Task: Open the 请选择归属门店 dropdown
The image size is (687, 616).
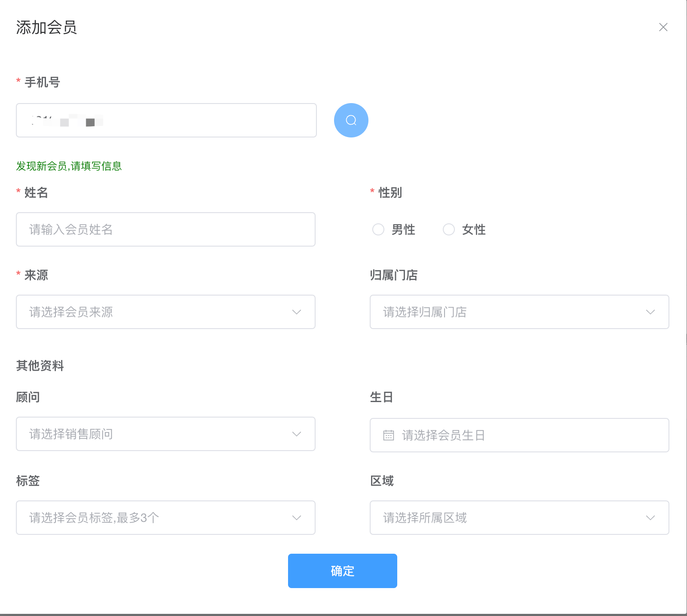Action: [512, 312]
